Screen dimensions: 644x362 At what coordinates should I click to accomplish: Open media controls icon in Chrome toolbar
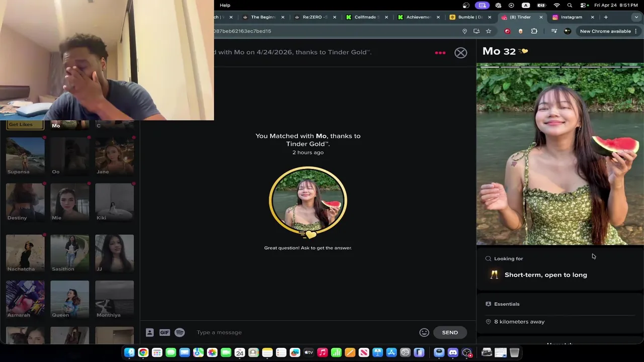click(x=554, y=31)
